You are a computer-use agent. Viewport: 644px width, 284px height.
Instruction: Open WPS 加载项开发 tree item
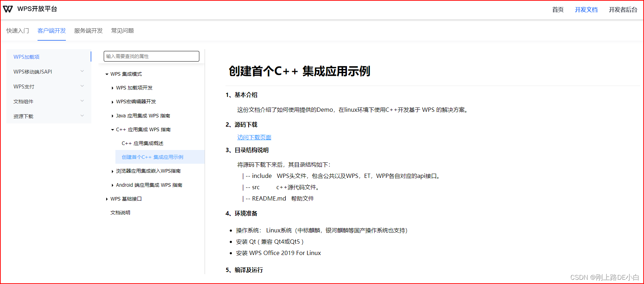point(134,88)
